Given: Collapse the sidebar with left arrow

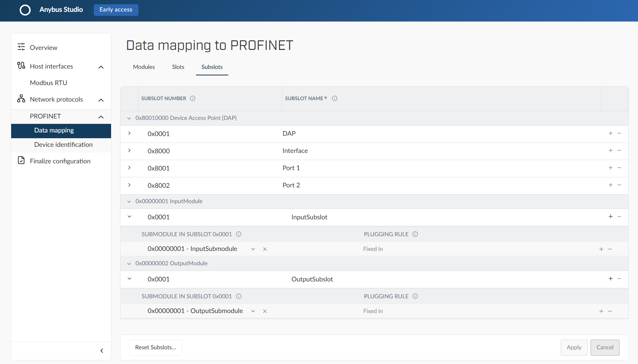Looking at the screenshot, I should click(102, 351).
